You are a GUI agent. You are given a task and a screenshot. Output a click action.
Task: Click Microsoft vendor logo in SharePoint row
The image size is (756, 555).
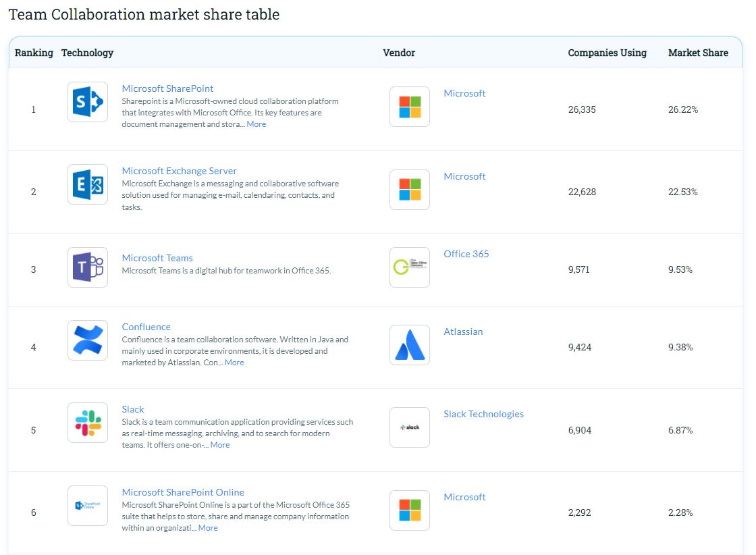click(x=410, y=107)
